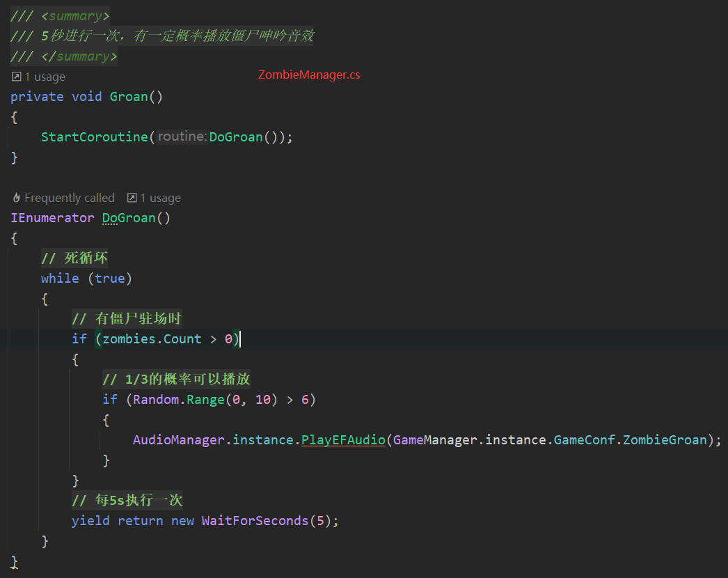Viewport: 728px width, 578px height.
Task: Click the underlined PlayEFAudio method call
Action: [343, 439]
